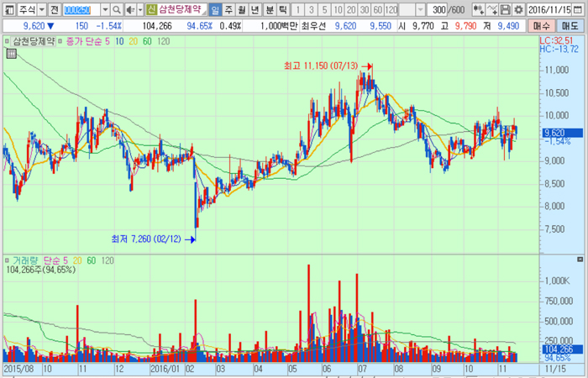Select the 월 monthly chart period

coord(242,9)
